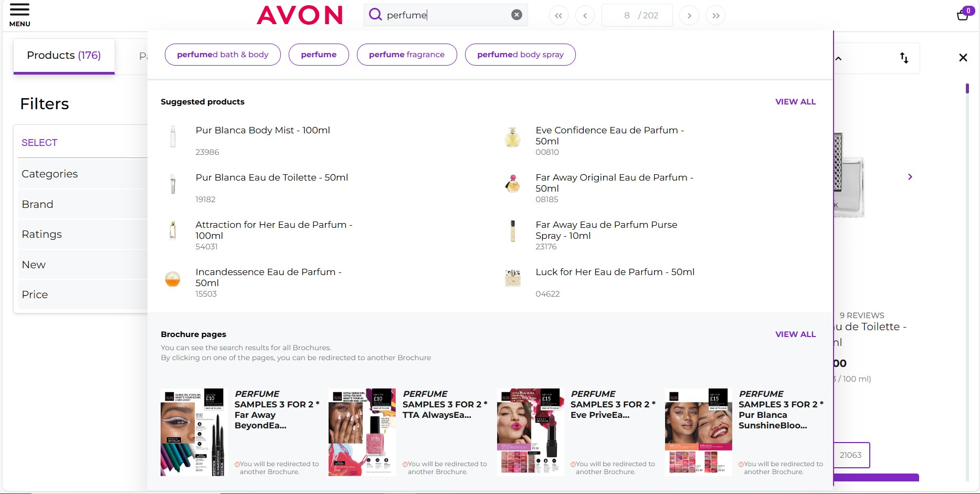Go to the previous brochure page
The width and height of the screenshot is (980, 494).
(x=584, y=15)
